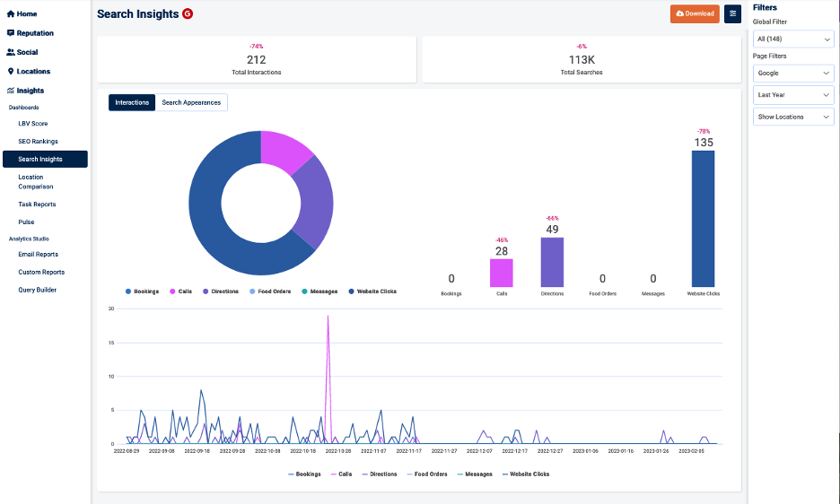Go to Query Builder in Analytics Studio
The width and height of the screenshot is (840, 504).
[x=38, y=290]
